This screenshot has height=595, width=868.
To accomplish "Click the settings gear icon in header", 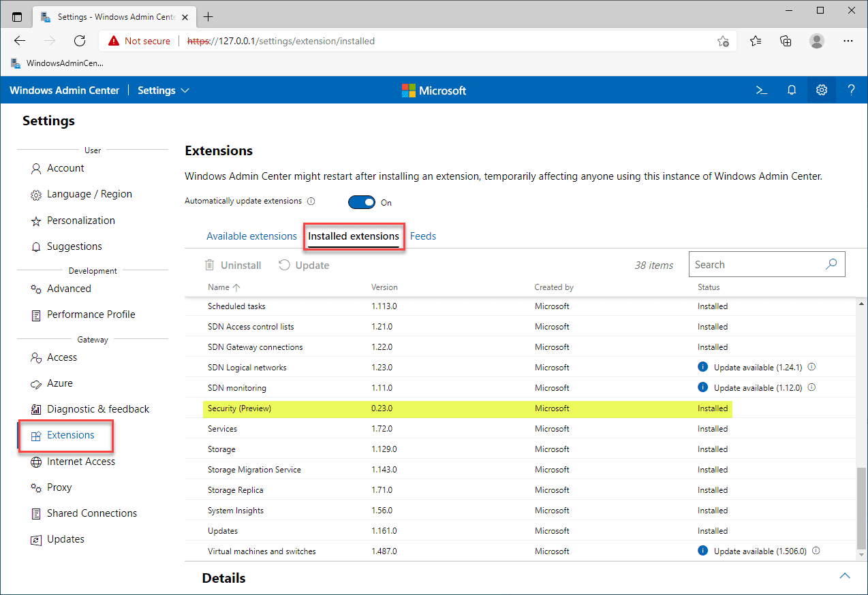I will (822, 90).
